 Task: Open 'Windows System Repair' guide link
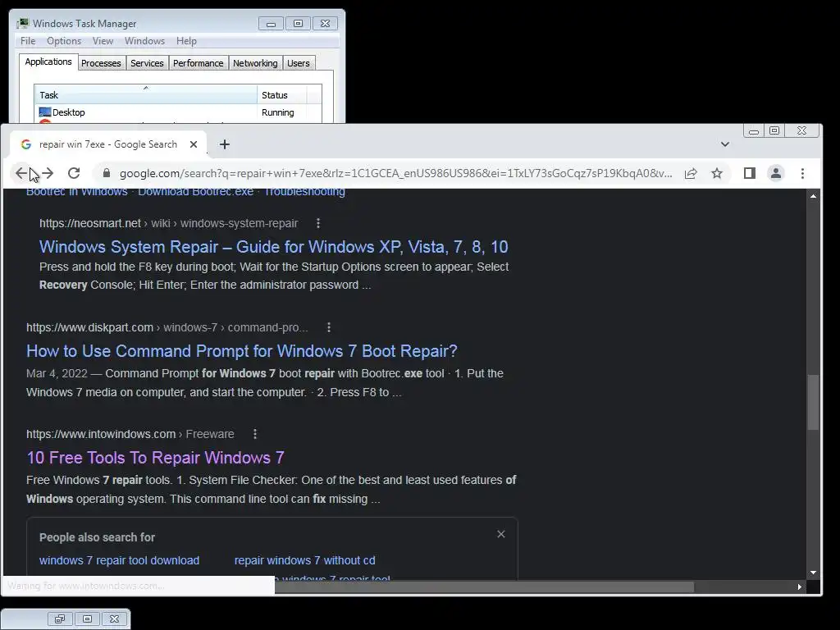(273, 246)
